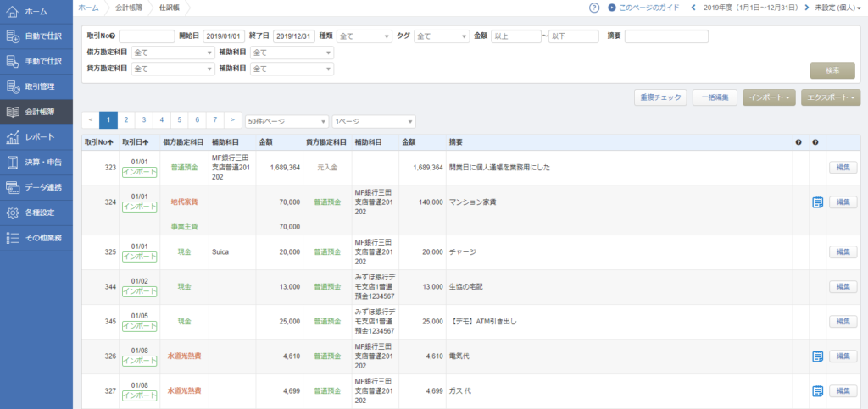Open the 手動で仕訳 sidebar icon

pyautogui.click(x=13, y=61)
